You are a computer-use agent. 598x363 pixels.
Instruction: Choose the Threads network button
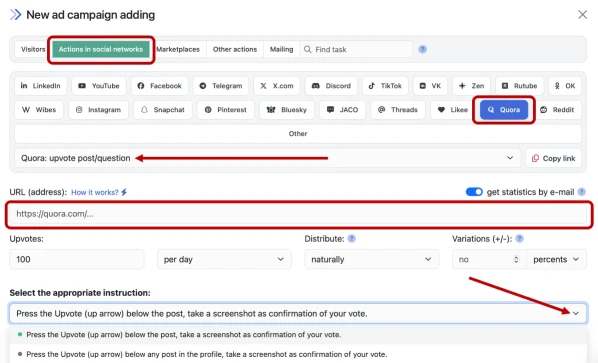tap(398, 110)
